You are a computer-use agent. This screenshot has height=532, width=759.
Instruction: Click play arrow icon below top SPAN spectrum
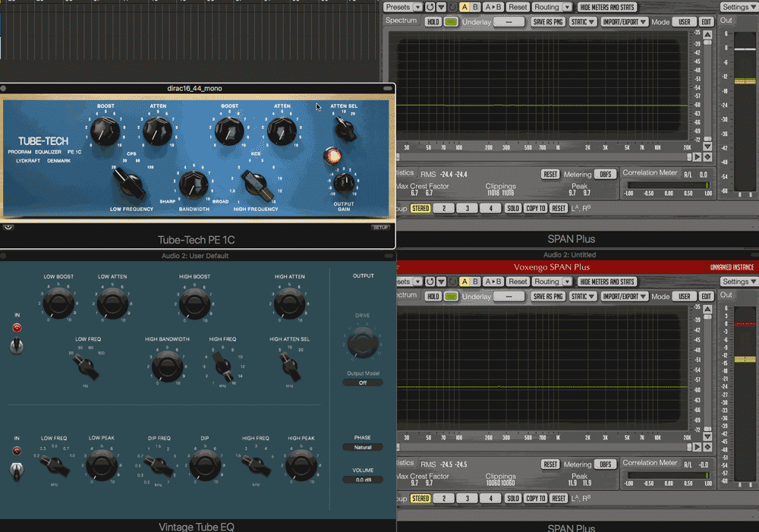(698, 157)
